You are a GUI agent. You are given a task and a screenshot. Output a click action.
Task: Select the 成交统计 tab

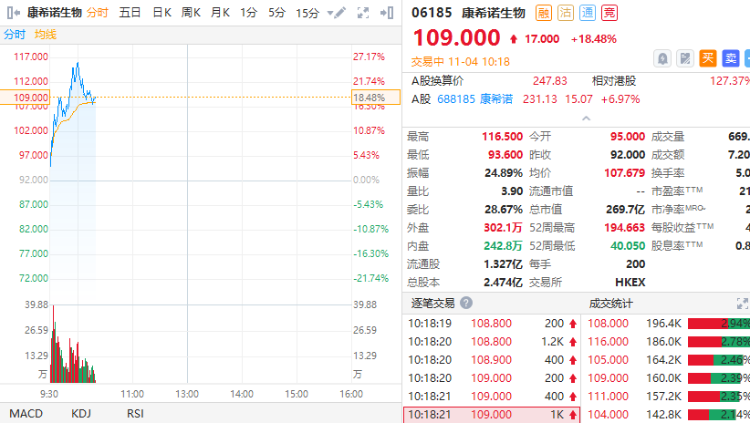[x=611, y=303]
